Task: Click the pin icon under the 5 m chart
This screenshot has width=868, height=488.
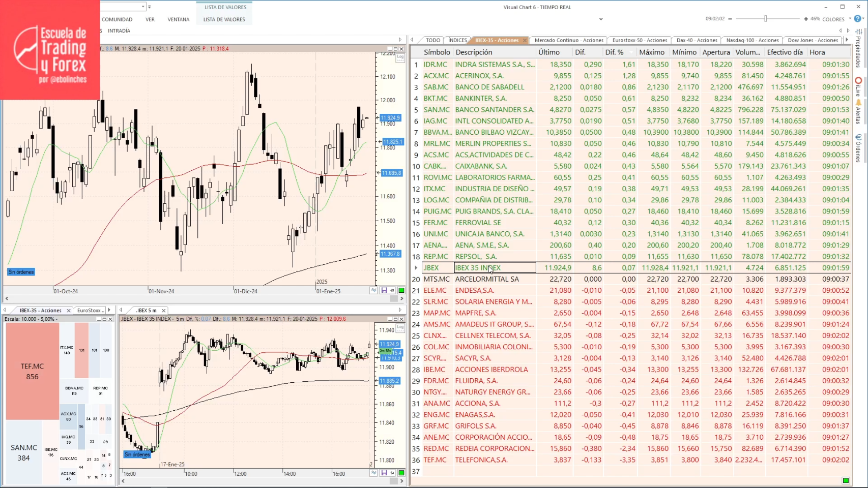Action: pos(392,473)
